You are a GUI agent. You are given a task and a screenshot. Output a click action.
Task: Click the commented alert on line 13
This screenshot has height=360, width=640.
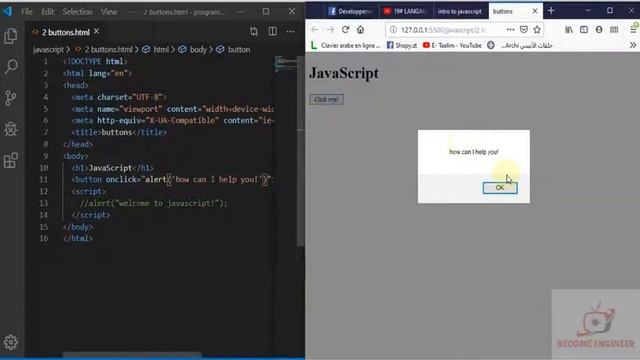pos(154,203)
